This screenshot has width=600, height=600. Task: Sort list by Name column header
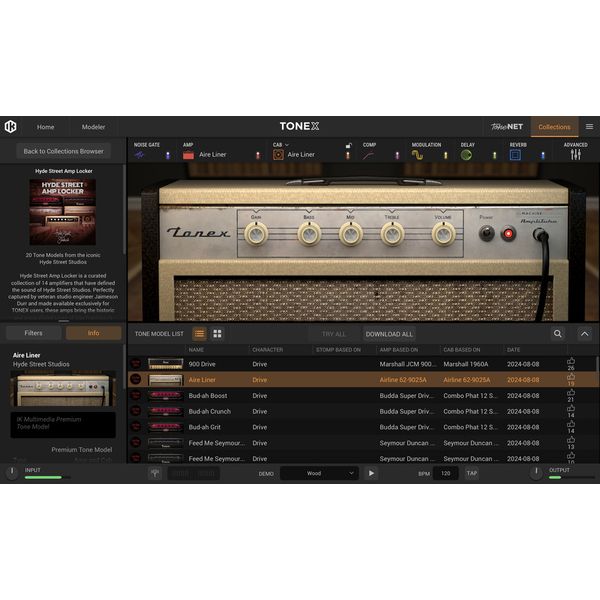point(196,350)
